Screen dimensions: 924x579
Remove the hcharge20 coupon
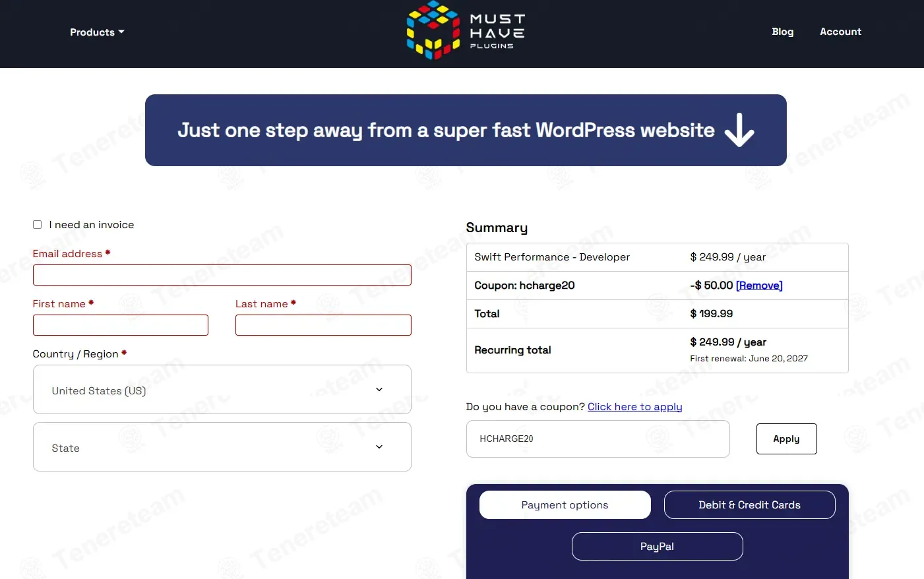tap(759, 286)
